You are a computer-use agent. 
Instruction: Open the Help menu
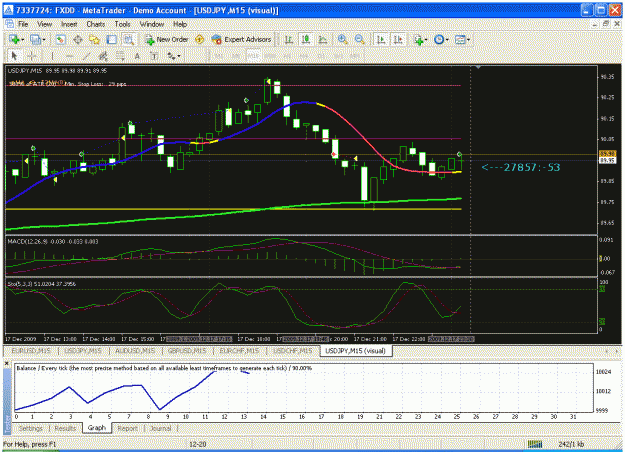(x=180, y=24)
